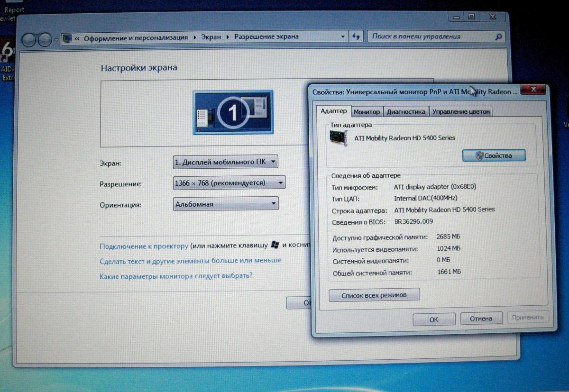Open the 'Экран' display selection dropdown
This screenshot has width=569, height=392.
(x=226, y=162)
